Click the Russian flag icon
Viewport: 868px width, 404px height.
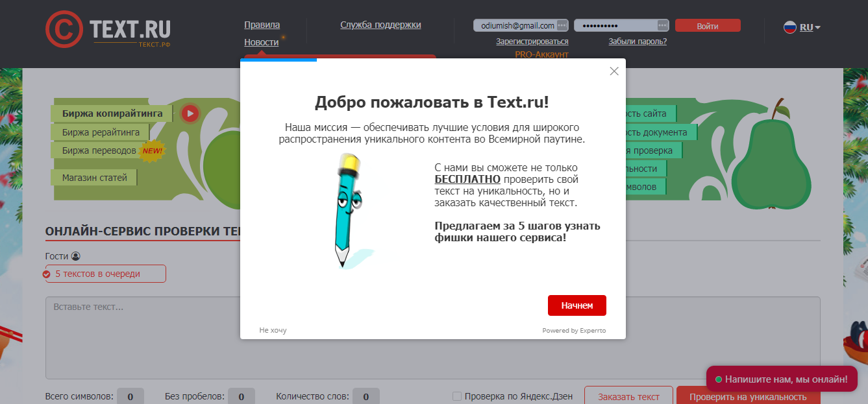(x=790, y=27)
